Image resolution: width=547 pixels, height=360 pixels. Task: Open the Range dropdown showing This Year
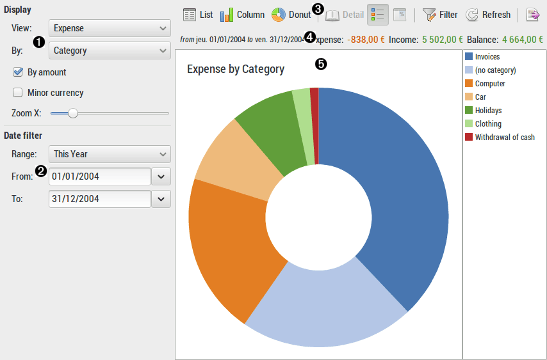coord(110,154)
